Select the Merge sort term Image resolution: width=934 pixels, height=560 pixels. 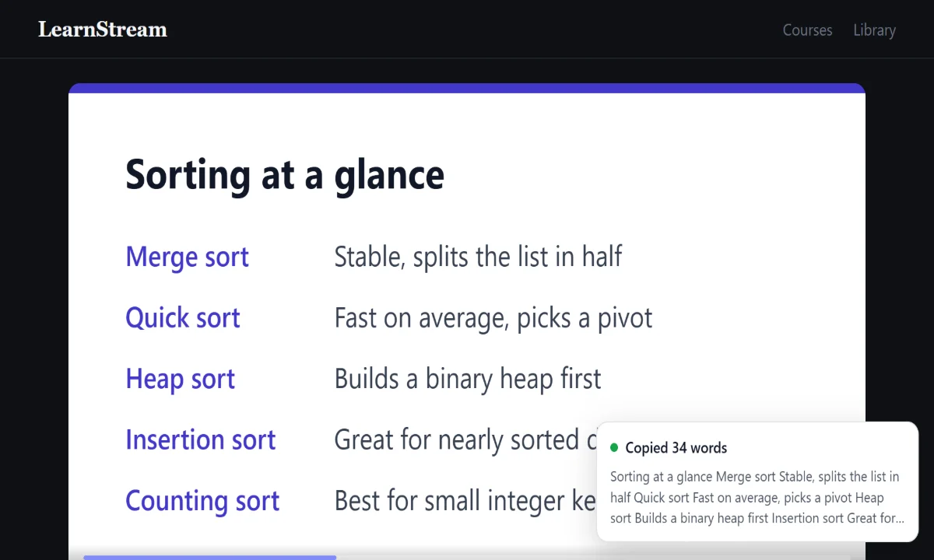pyautogui.click(x=187, y=257)
